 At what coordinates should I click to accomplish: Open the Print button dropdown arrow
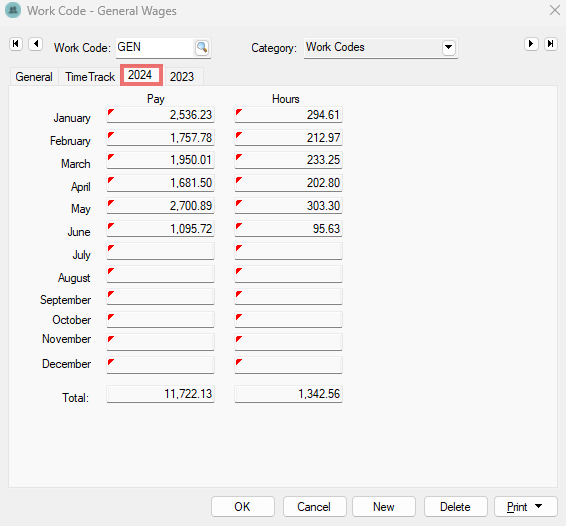pyautogui.click(x=538, y=506)
